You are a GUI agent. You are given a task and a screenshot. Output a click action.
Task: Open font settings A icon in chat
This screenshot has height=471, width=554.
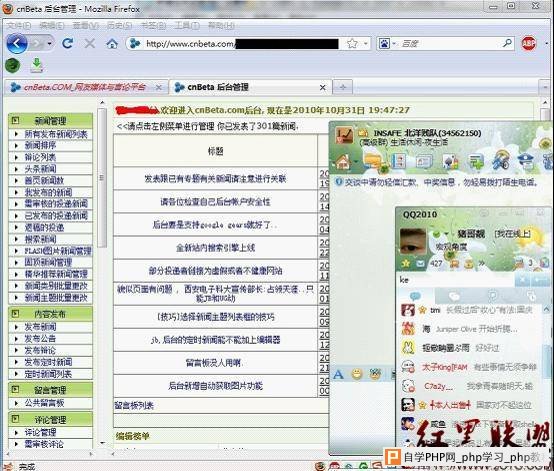[x=338, y=374]
